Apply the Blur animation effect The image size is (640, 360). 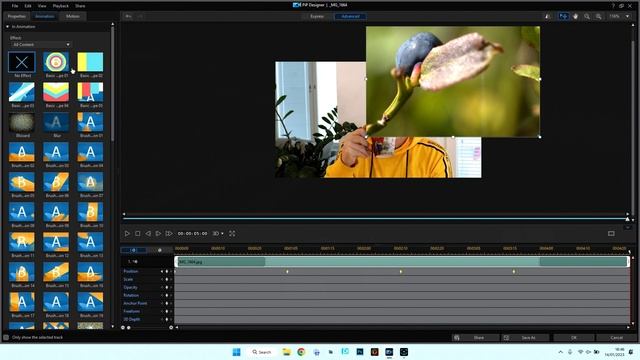tap(56, 122)
